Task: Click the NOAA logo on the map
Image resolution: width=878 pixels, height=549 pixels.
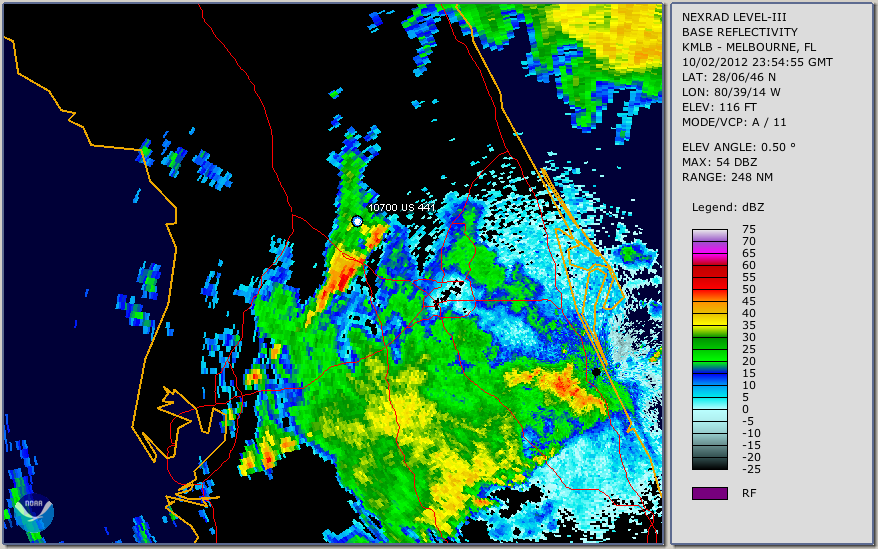Action: click(x=34, y=512)
